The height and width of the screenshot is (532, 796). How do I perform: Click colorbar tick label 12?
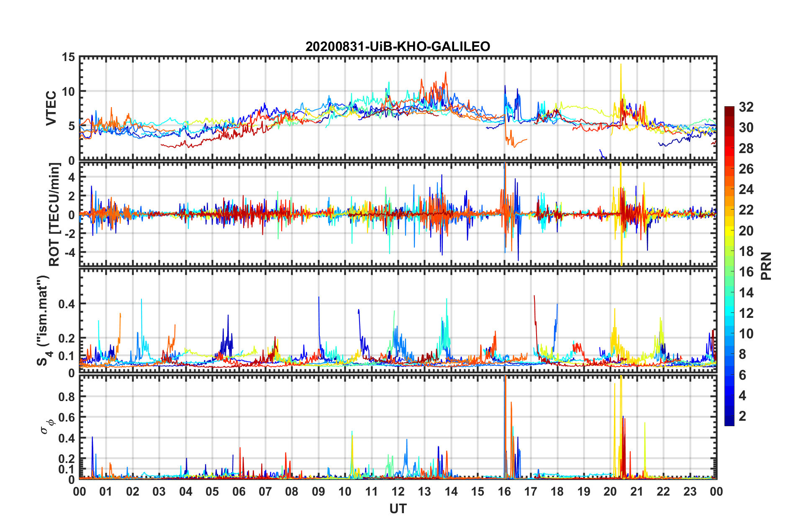(746, 313)
